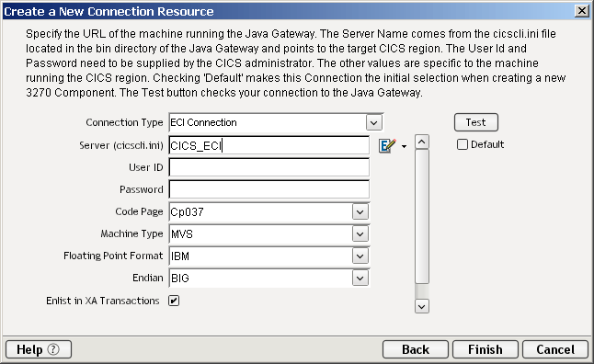Click the Enlist in XA Transactions label

[x=103, y=301]
